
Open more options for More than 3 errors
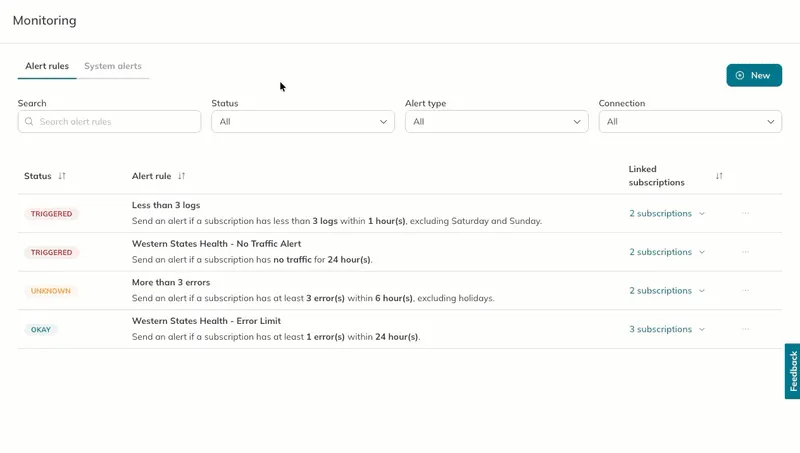click(x=745, y=290)
